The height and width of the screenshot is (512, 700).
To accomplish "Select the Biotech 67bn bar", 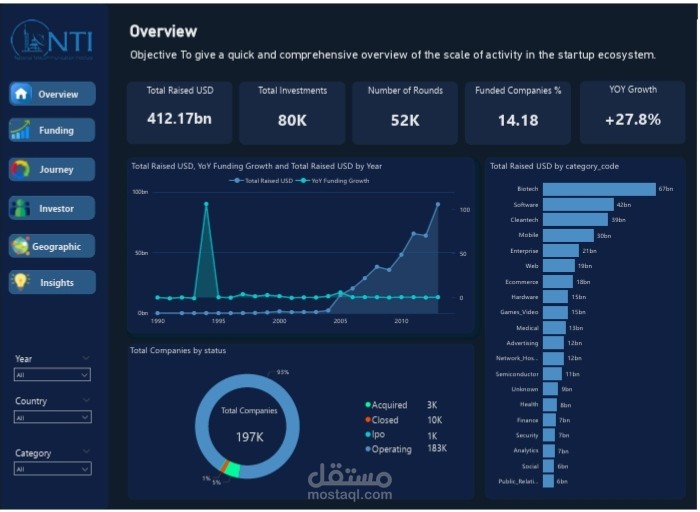I will point(599,189).
